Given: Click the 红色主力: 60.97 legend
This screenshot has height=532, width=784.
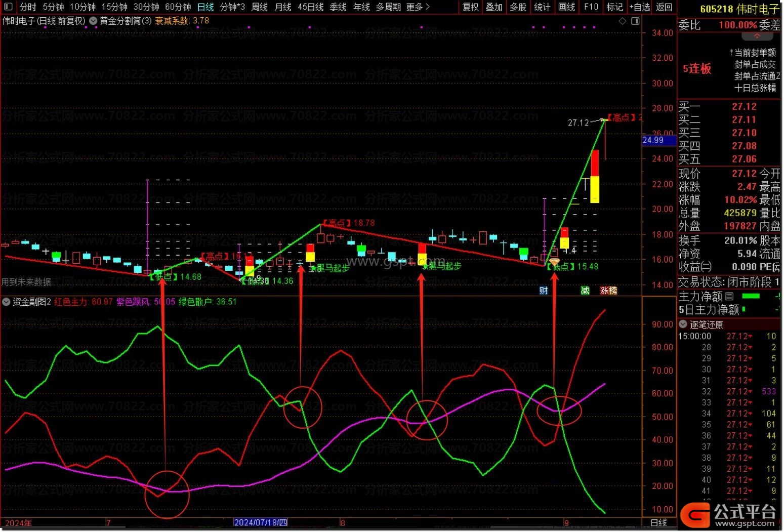Looking at the screenshot, I should click(84, 302).
